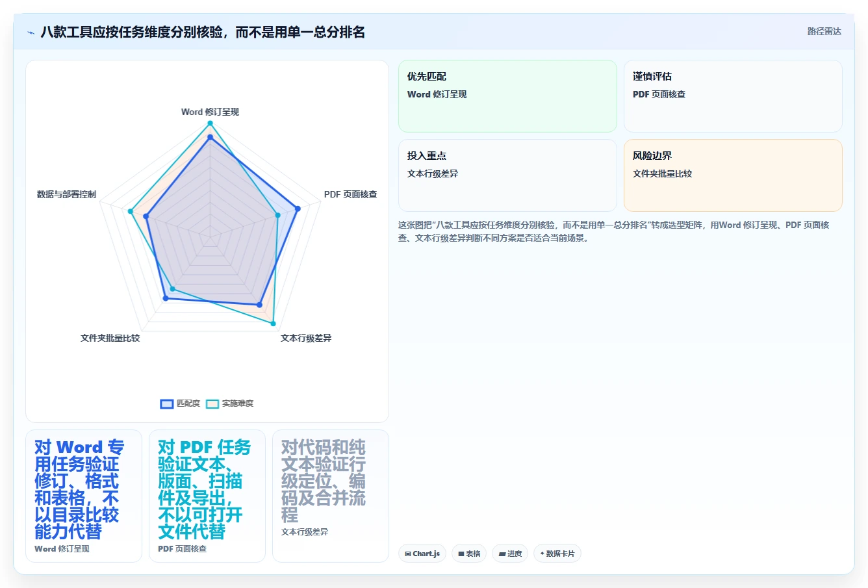Click the 匹配度 point on the Word 修订呈现 axis
The image size is (868, 588).
(x=210, y=137)
